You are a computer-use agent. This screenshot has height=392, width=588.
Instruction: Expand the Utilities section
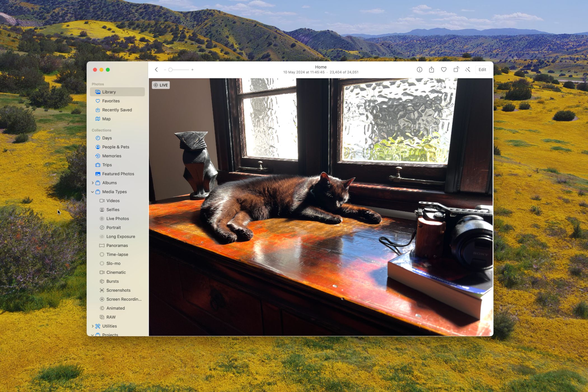[x=93, y=326]
